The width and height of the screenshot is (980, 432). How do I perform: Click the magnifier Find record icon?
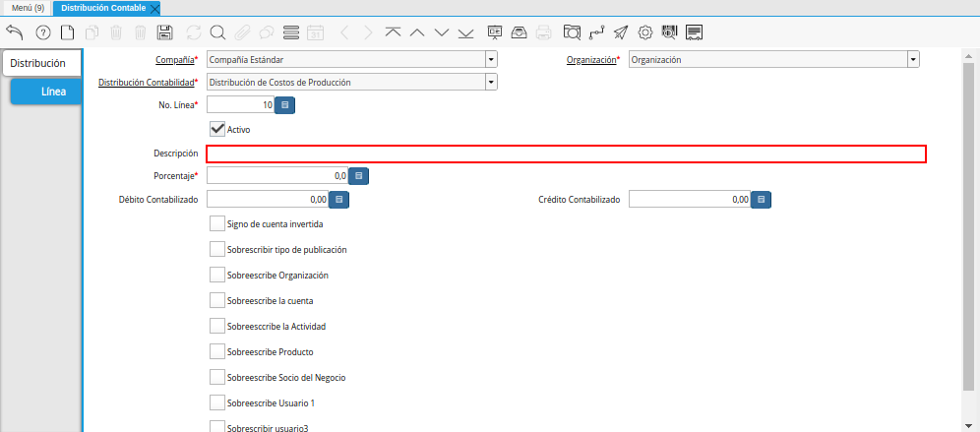[x=216, y=32]
